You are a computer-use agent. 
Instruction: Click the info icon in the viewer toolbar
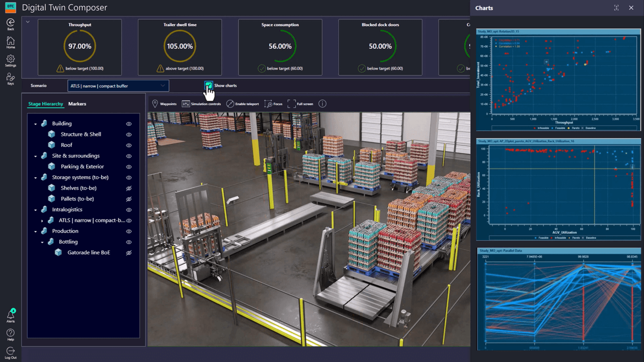tap(322, 104)
